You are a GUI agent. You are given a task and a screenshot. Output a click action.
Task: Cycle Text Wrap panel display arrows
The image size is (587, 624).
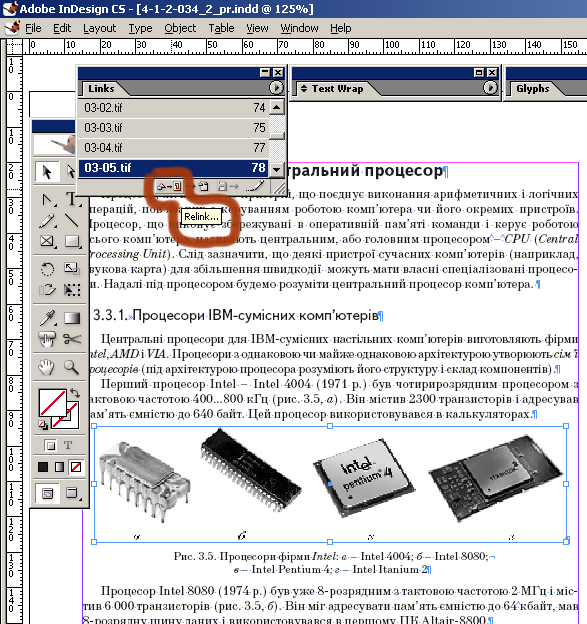[x=304, y=88]
